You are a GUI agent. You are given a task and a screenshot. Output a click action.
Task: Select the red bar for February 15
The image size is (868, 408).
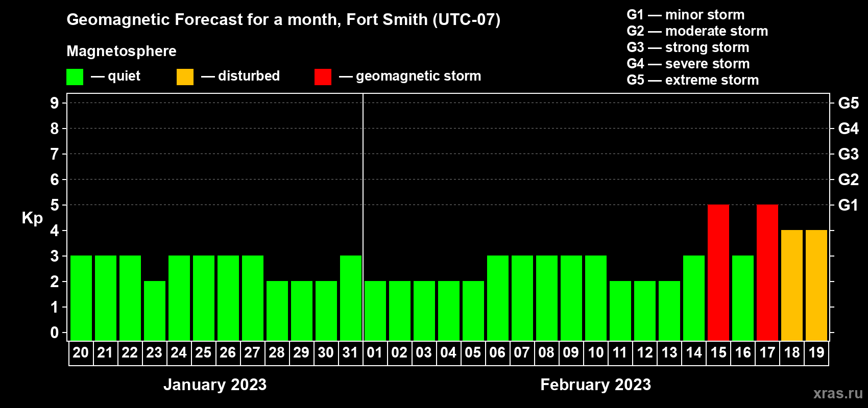pos(718,273)
